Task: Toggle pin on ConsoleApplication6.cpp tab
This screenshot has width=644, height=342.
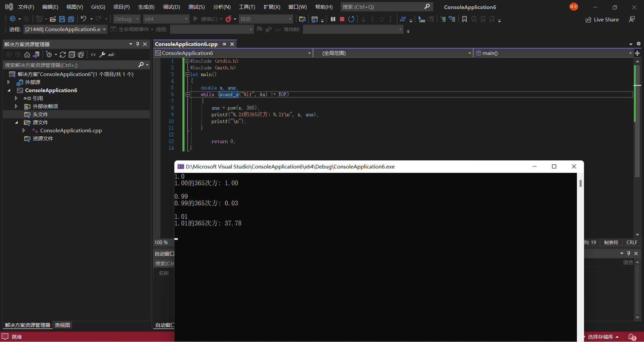Action: [224, 44]
